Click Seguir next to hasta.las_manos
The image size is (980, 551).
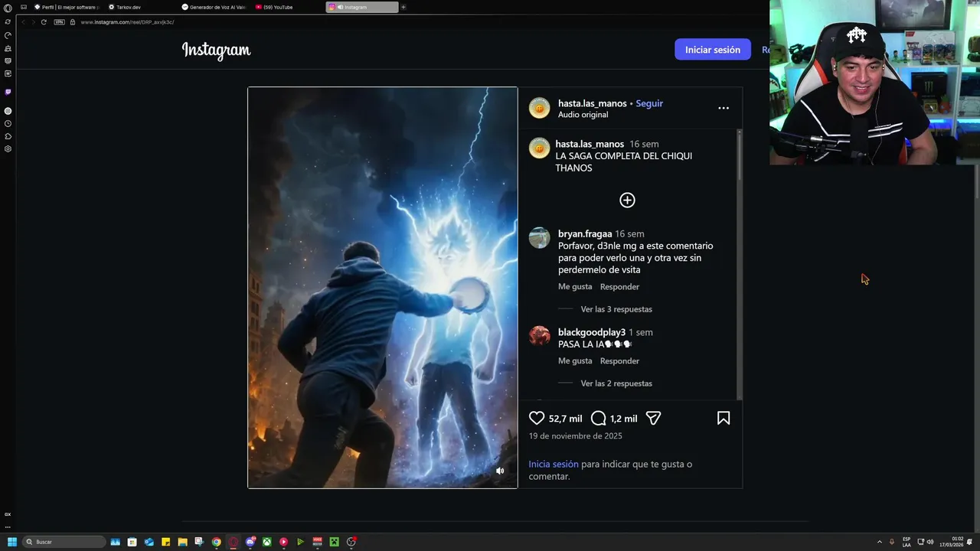pyautogui.click(x=649, y=103)
